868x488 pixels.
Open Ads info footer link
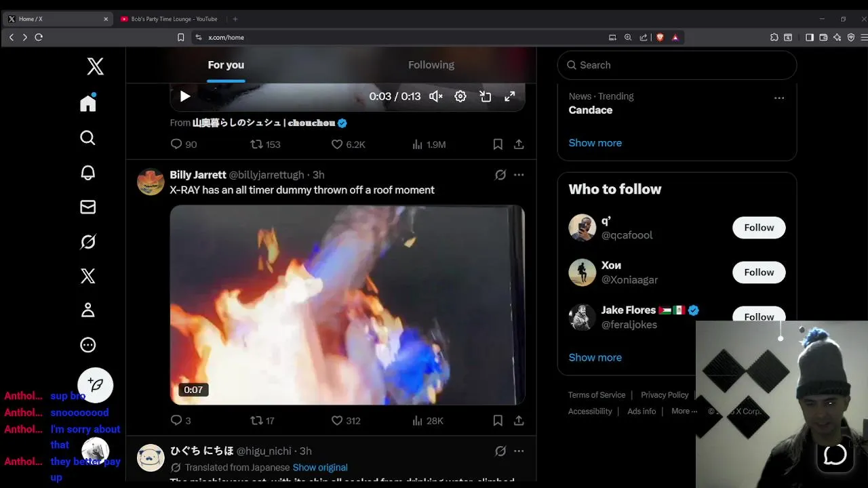pyautogui.click(x=642, y=411)
